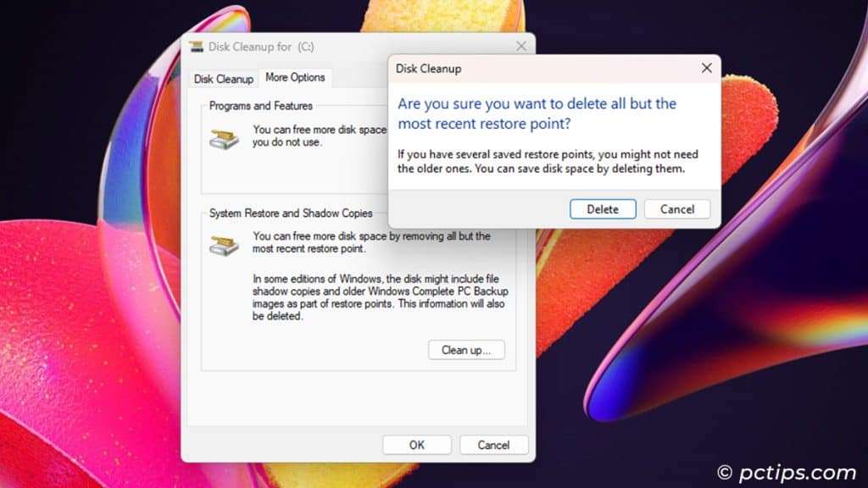Click the blue 'Are you sure' heading
This screenshot has width=868, height=488.
(x=537, y=114)
